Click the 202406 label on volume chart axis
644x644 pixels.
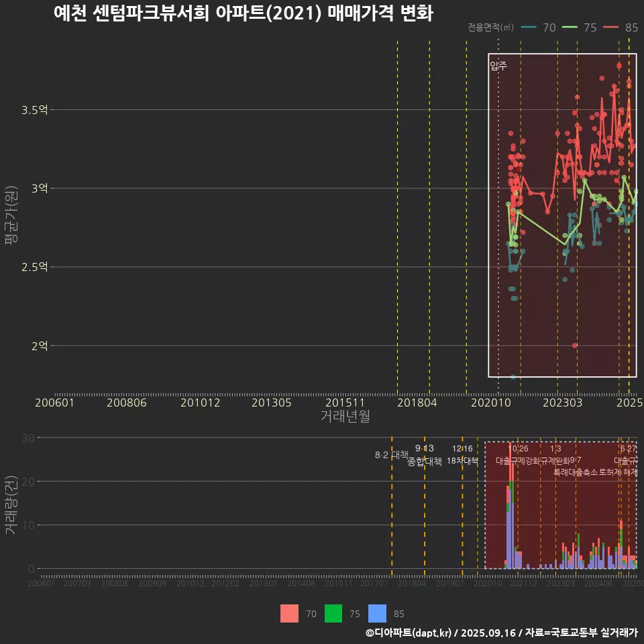coord(598,583)
